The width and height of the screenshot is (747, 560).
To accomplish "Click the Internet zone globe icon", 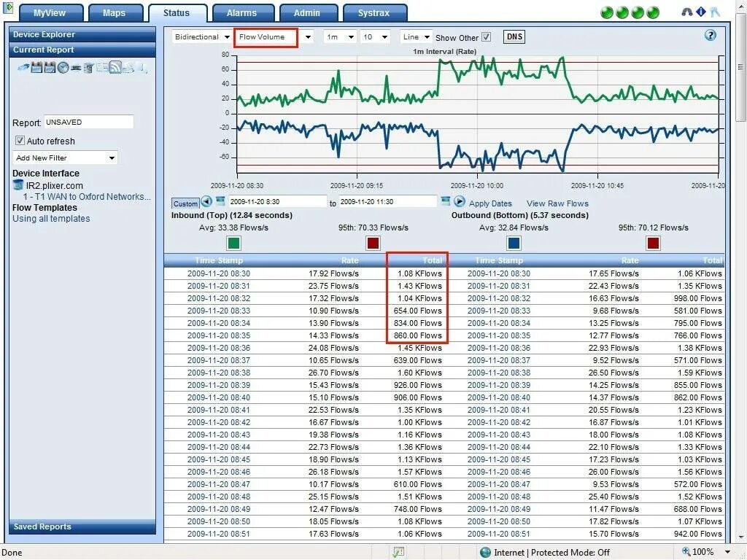I will [485, 553].
